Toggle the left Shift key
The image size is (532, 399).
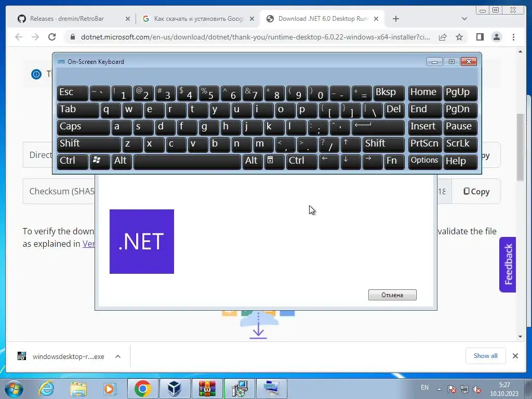(x=89, y=144)
